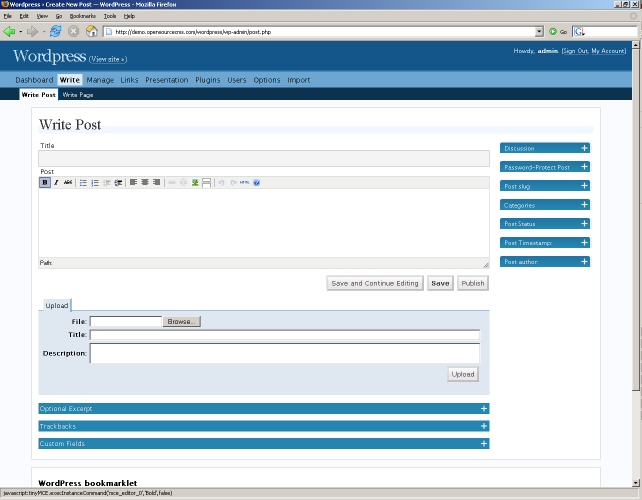Focus the upload Description text box

pyautogui.click(x=285, y=353)
